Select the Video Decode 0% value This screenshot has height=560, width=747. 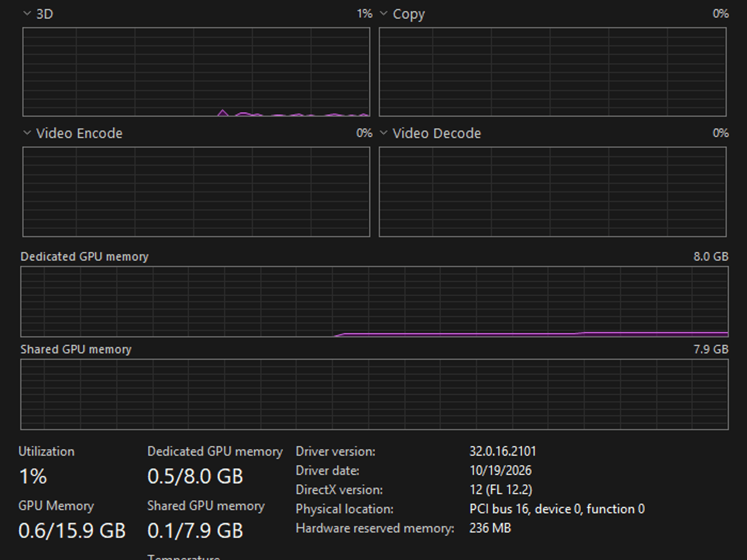click(720, 133)
